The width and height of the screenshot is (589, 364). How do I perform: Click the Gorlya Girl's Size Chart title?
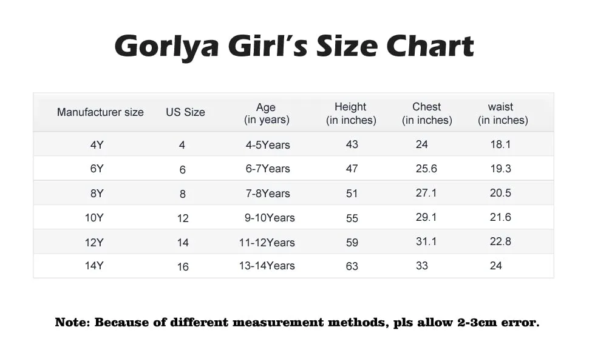point(294,46)
